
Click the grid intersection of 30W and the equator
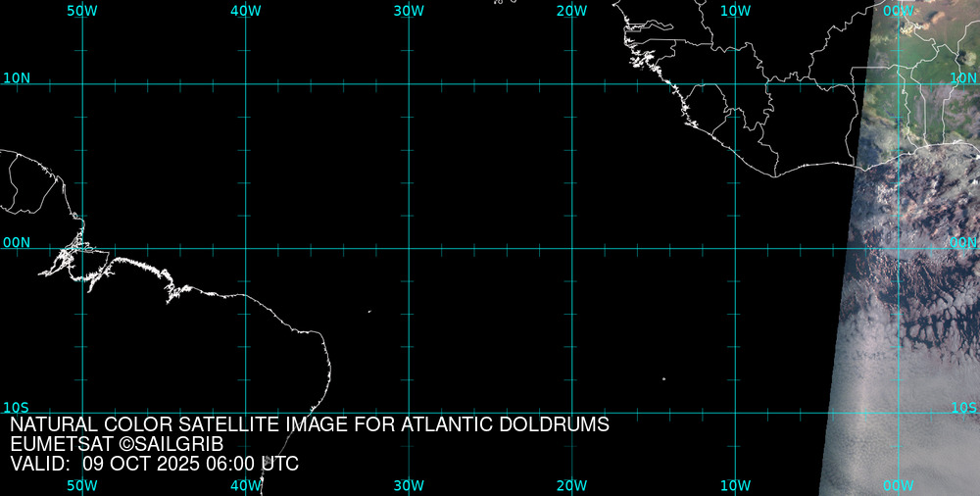[409, 248]
